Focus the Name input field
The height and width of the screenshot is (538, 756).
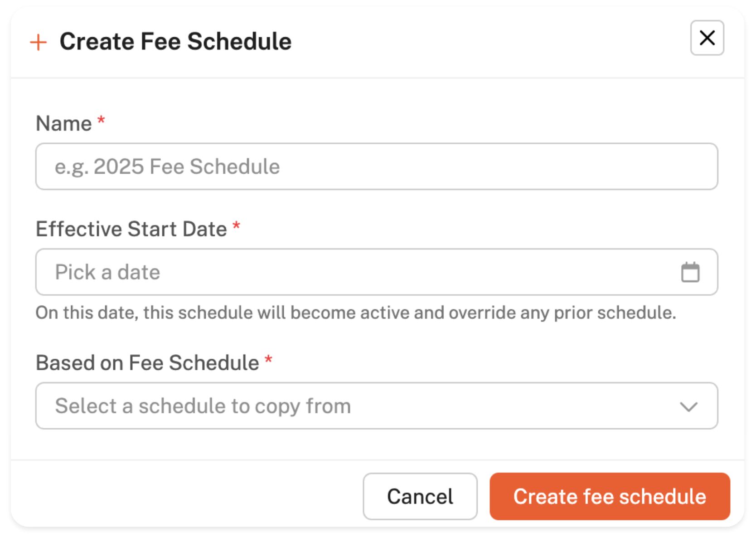point(376,166)
